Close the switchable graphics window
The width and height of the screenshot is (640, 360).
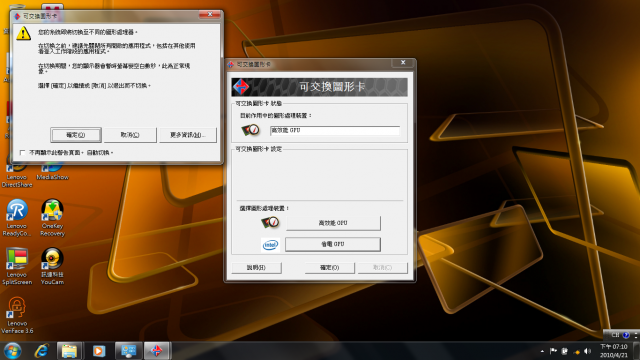click(403, 63)
